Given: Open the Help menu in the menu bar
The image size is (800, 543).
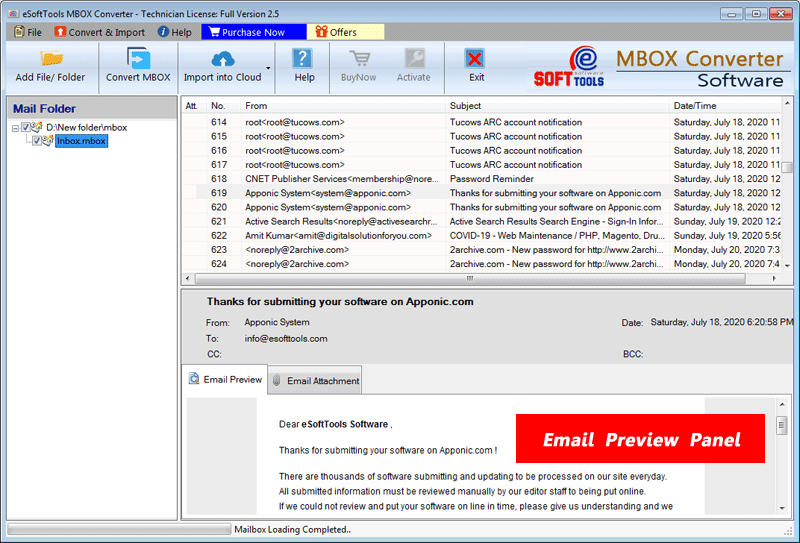Looking at the screenshot, I should (174, 32).
